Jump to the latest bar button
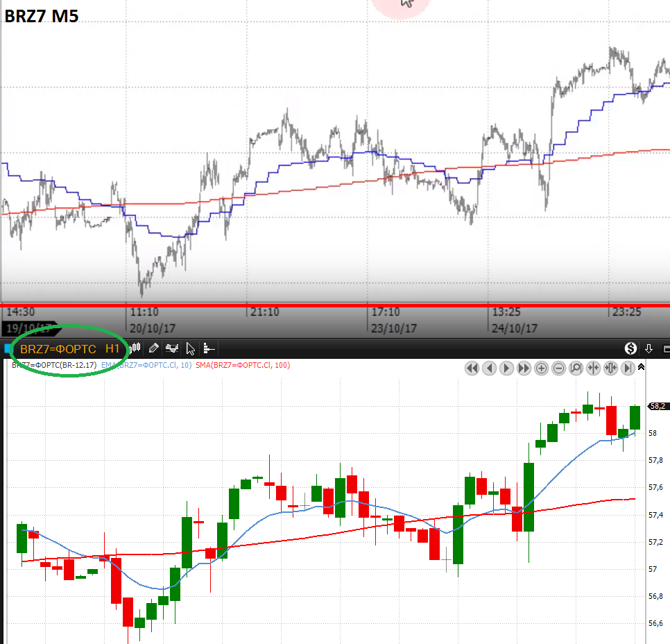 [628, 368]
